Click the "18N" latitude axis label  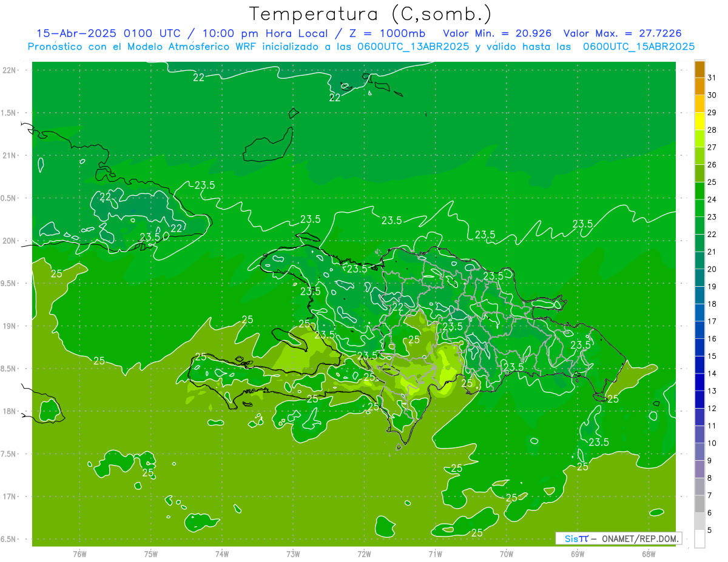point(10,411)
